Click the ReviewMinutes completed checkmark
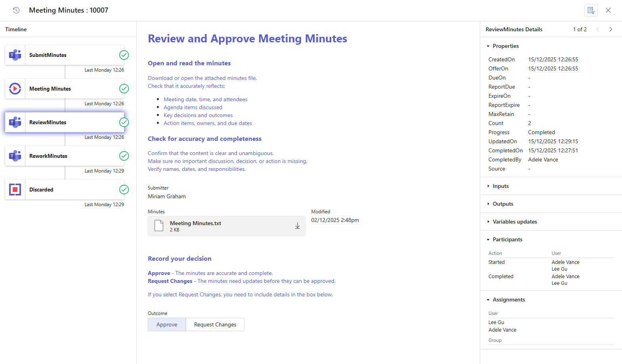 [124, 122]
